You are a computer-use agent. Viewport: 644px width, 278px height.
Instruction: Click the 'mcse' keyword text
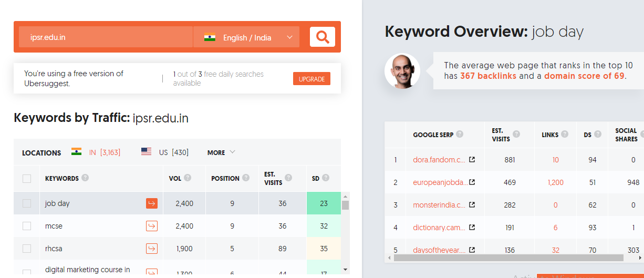[54, 226]
